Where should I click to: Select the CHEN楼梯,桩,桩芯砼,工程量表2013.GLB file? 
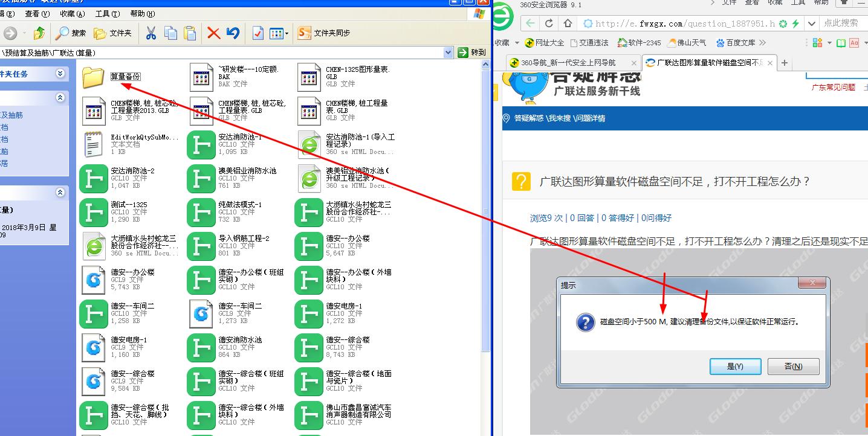point(130,111)
